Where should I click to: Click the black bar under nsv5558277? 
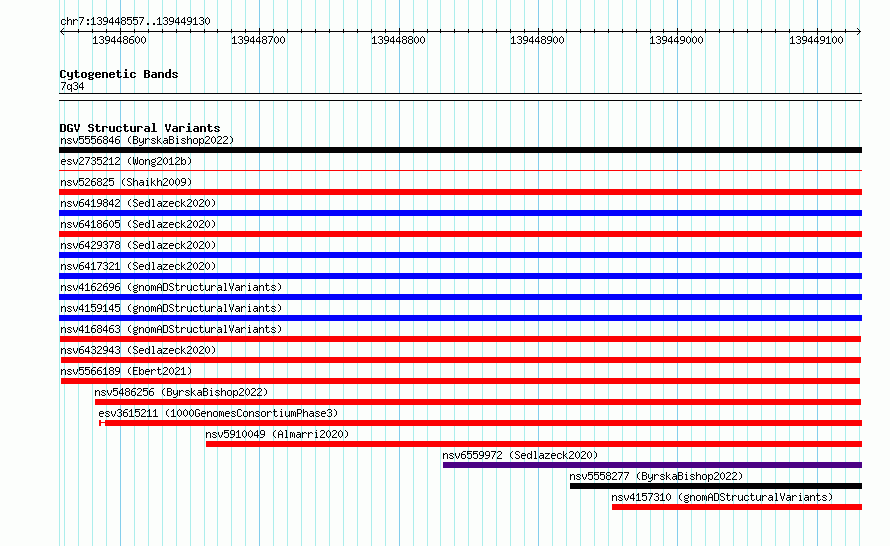tap(716, 486)
